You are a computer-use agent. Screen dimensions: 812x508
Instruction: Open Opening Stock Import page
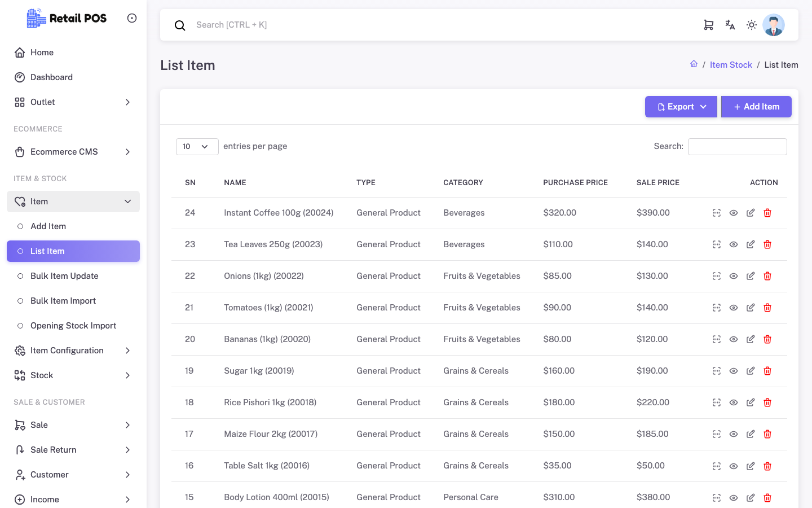tap(73, 326)
